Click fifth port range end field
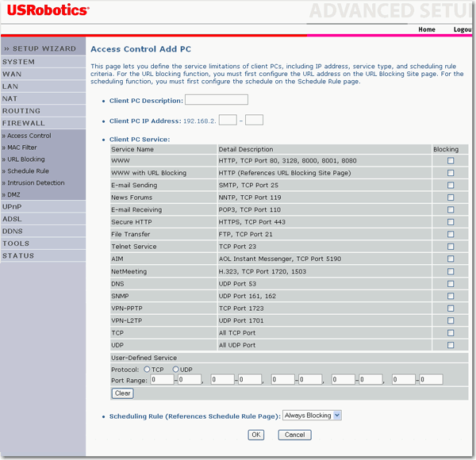Image resolution: width=476 pixels, height=460 pixels. coord(431,380)
